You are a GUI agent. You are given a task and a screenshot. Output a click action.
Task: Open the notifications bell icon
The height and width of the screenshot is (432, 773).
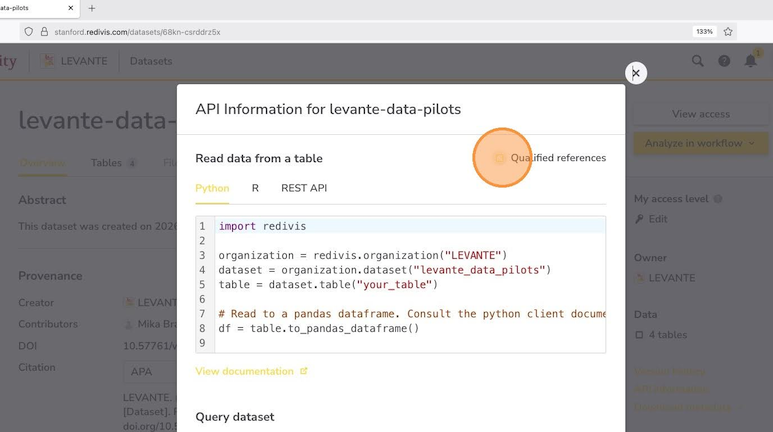[x=750, y=61]
